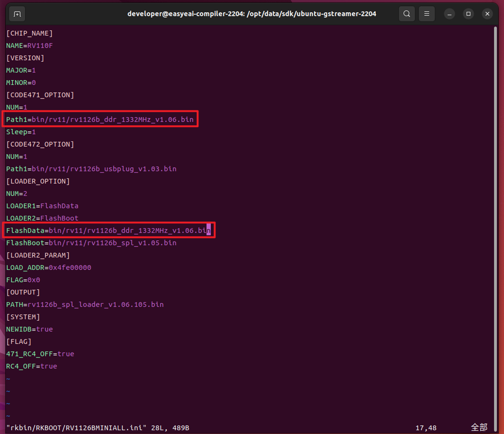Image resolution: width=504 pixels, height=434 pixels.
Task: Click the 471_RC4_OFF=true line
Action: (x=40, y=354)
